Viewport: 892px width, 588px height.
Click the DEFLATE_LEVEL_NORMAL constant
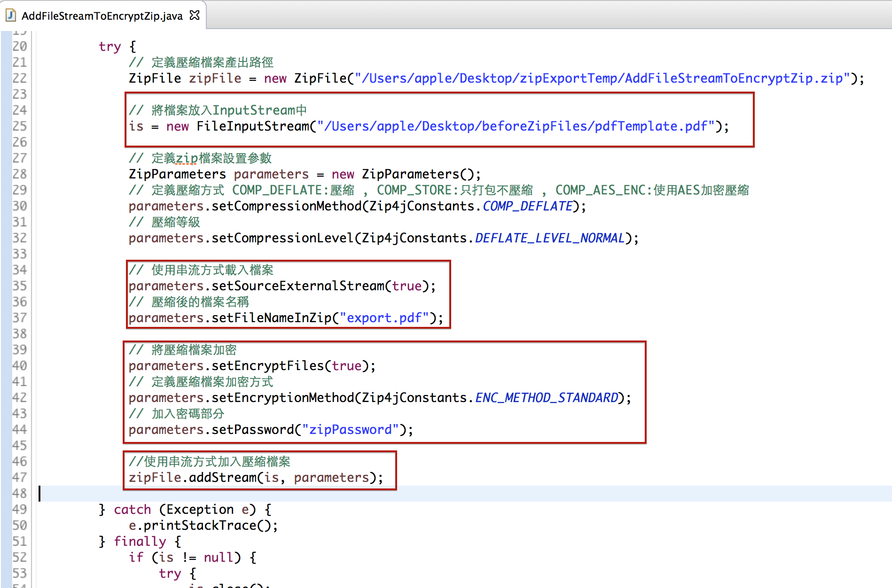point(550,238)
